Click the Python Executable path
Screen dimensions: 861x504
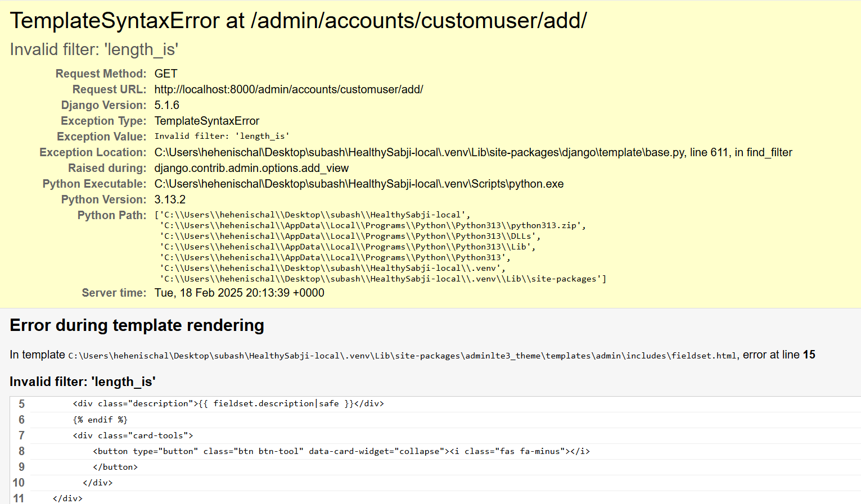pos(359,184)
